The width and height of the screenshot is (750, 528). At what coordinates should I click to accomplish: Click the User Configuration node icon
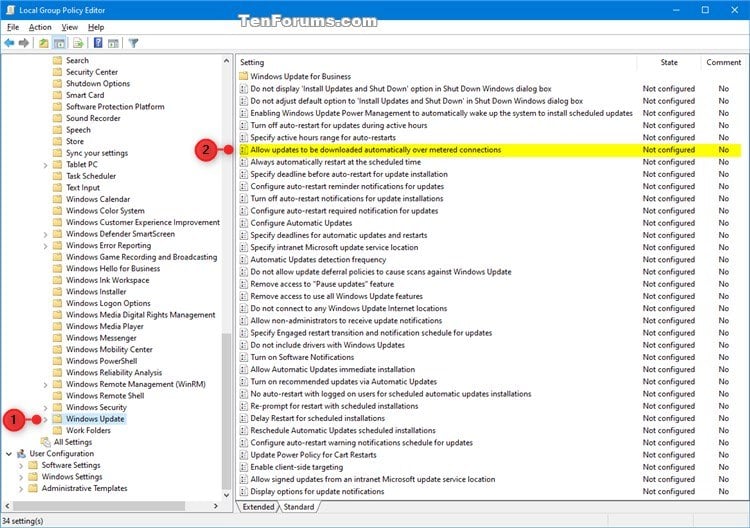(x=21, y=453)
